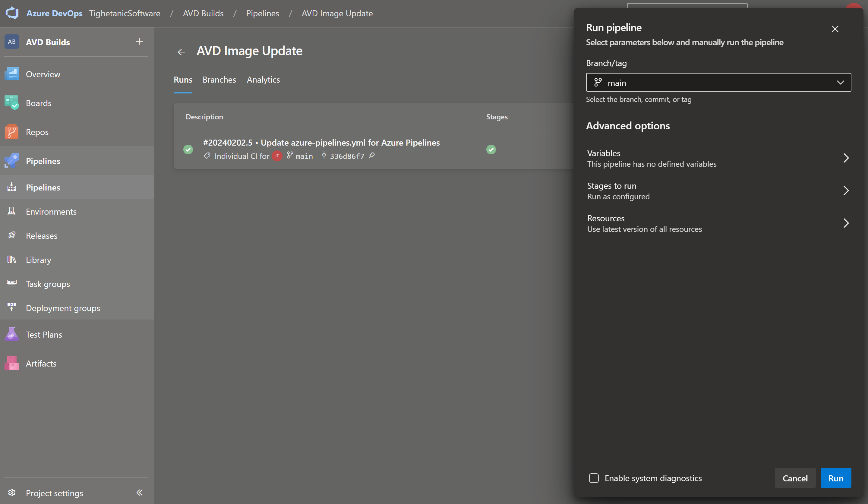Screen dimensions: 868x504
Task: Open Repos from the sidebar
Action: pyautogui.click(x=37, y=132)
